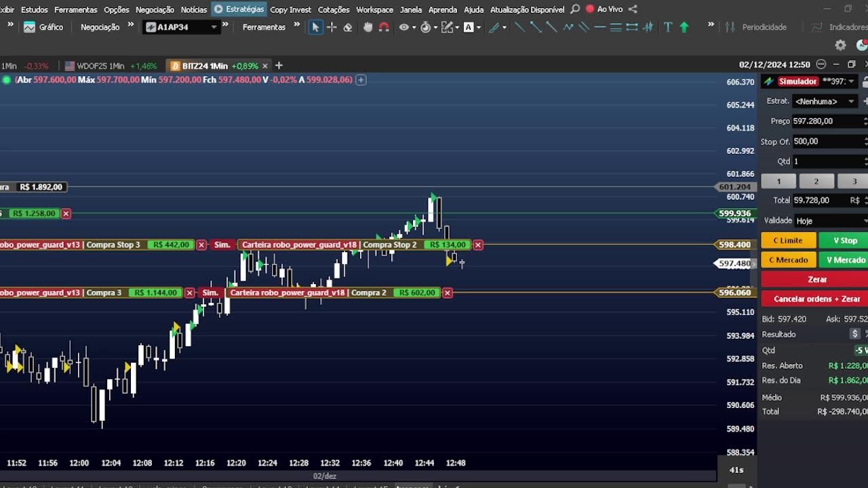The width and height of the screenshot is (868, 488).
Task: Select the text 'T' tool
Action: (x=668, y=27)
